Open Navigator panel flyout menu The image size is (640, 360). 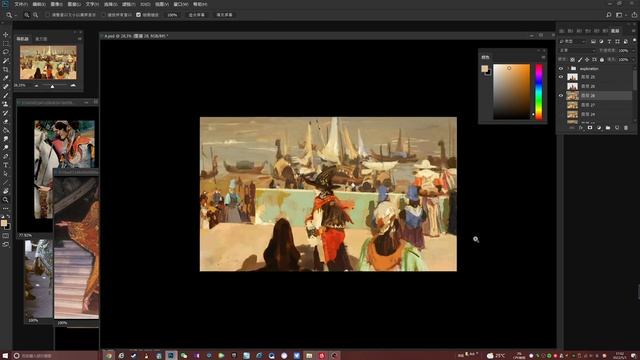[80, 39]
